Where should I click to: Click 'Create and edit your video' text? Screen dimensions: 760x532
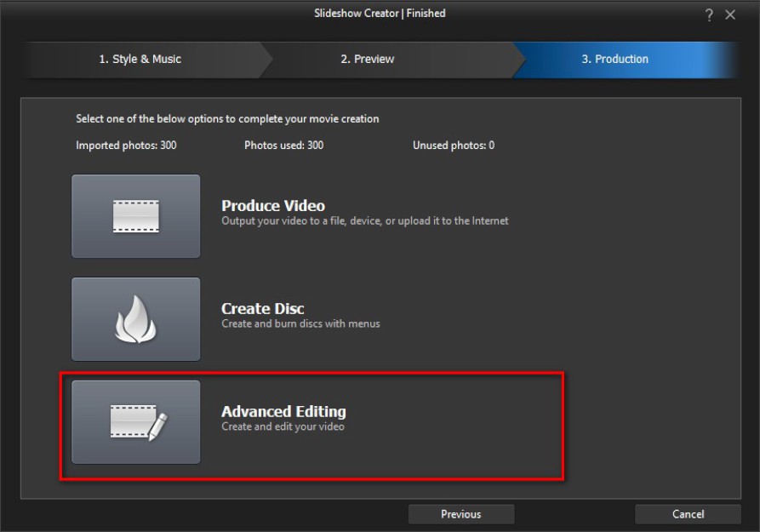[283, 426]
